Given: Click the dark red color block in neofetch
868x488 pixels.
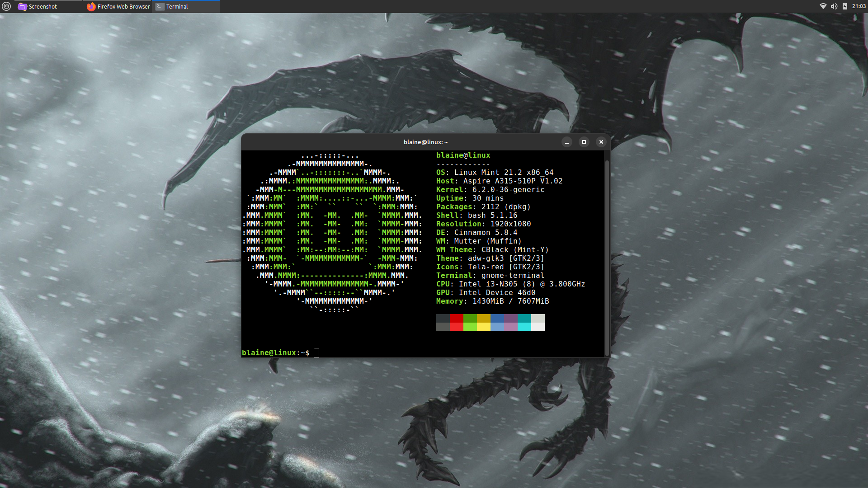Looking at the screenshot, I should coord(457,318).
